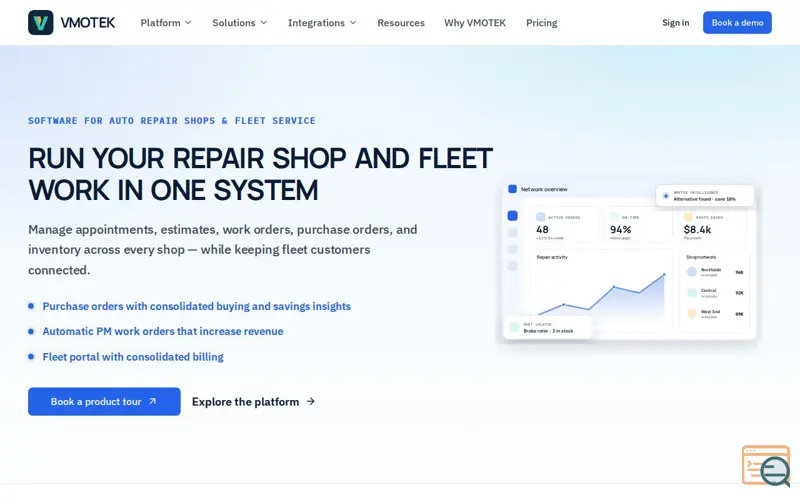800x500 pixels.
Task: Click the Brake rotor 2 in stock card
Action: tap(547, 328)
